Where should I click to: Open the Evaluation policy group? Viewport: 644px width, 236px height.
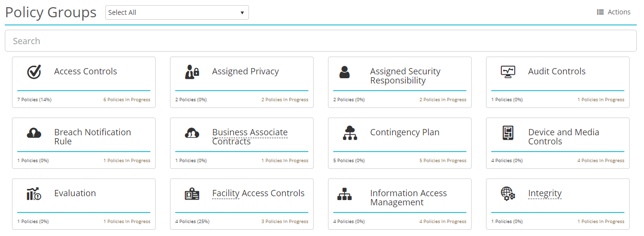tap(84, 204)
